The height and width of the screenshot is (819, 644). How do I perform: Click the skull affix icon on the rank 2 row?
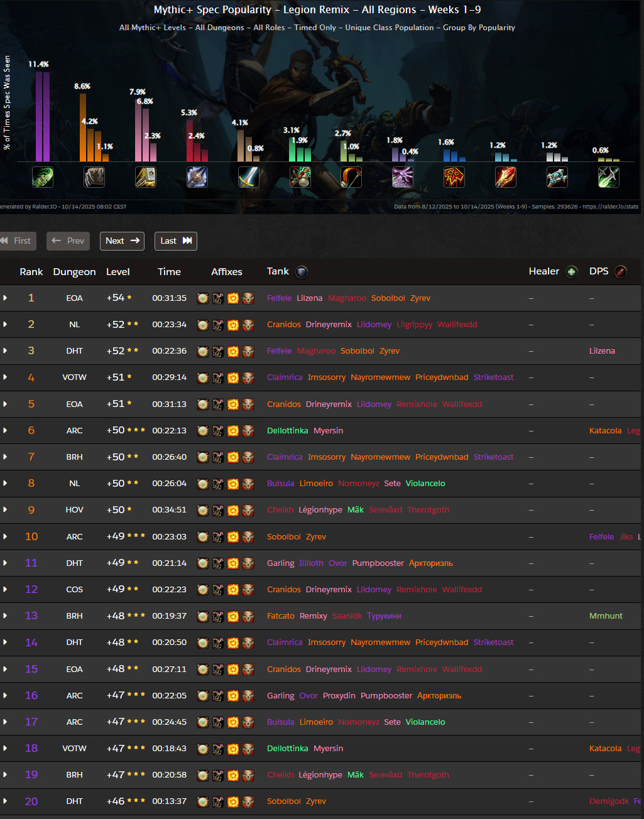(248, 325)
